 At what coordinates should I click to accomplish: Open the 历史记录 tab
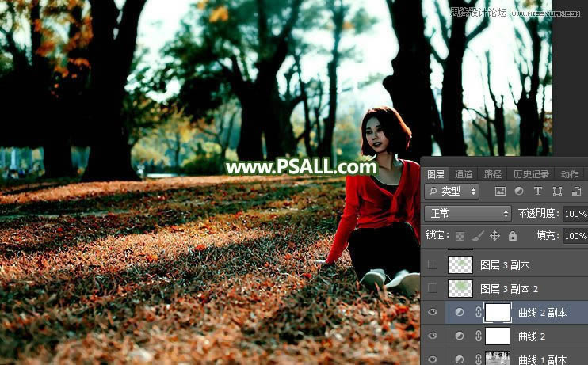[530, 174]
